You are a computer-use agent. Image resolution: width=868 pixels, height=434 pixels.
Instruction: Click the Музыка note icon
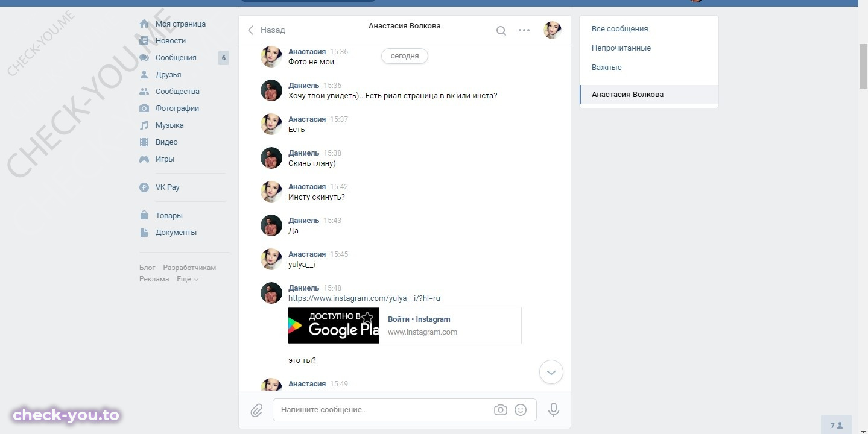click(144, 125)
